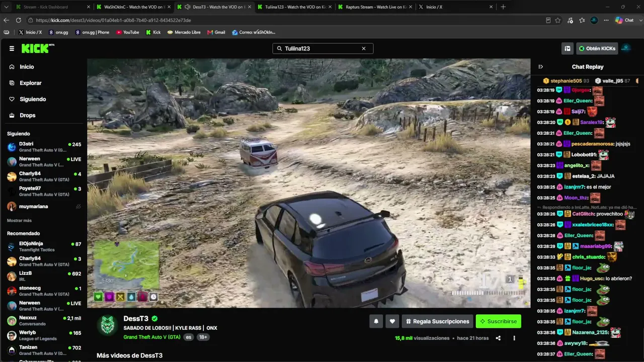
Task: Click the 18+ tag
Action: [203, 337]
